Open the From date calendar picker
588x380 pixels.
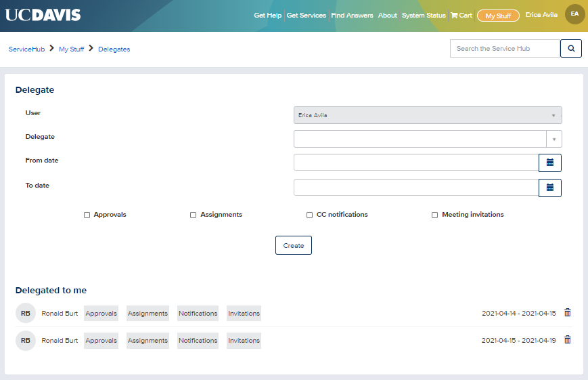(549, 163)
